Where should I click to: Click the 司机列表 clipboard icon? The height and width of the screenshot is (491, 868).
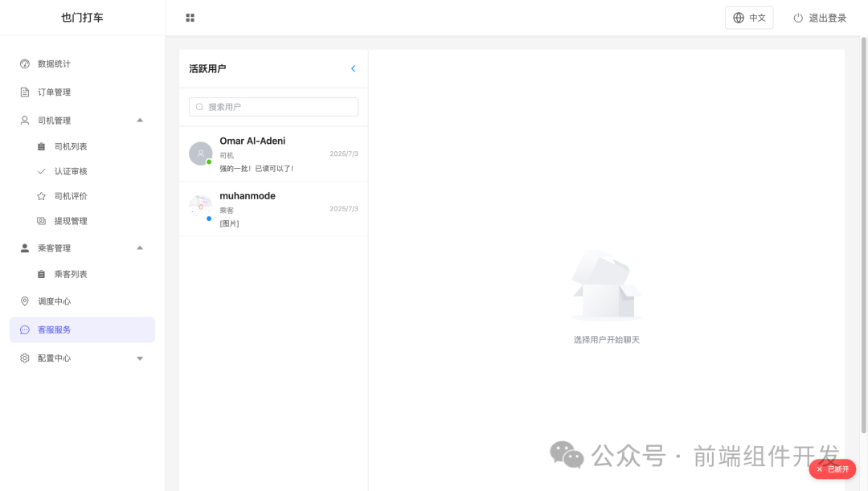pyautogui.click(x=42, y=147)
